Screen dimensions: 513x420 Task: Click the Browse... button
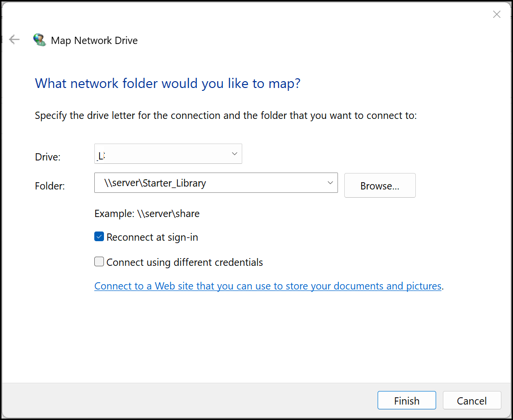[x=380, y=186]
